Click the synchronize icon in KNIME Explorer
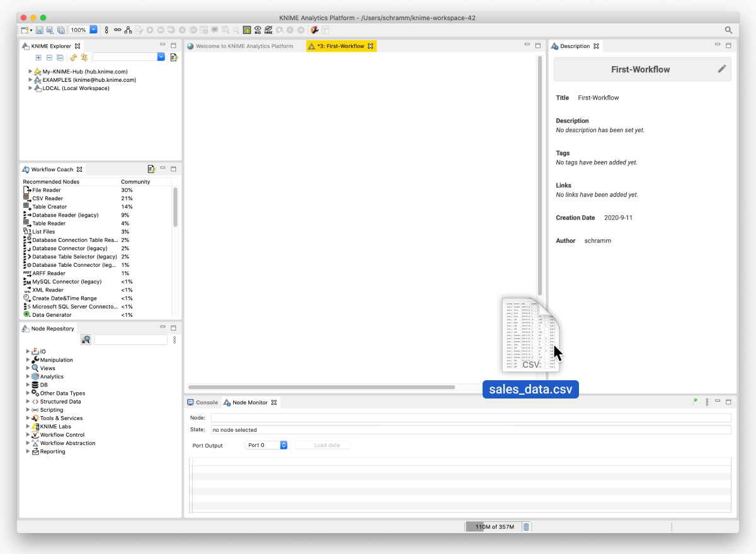 [x=84, y=57]
